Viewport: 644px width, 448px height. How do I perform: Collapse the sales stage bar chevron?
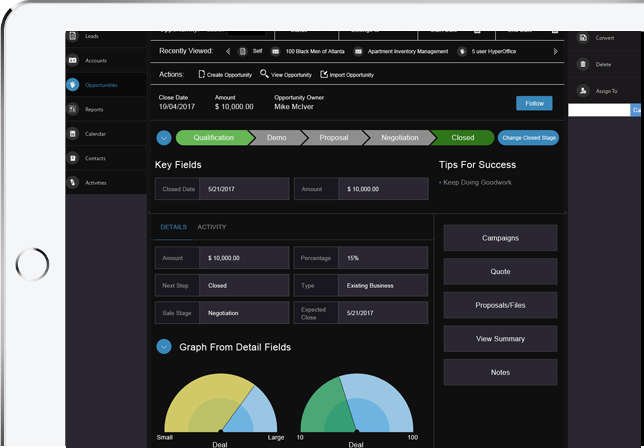pyautogui.click(x=164, y=138)
